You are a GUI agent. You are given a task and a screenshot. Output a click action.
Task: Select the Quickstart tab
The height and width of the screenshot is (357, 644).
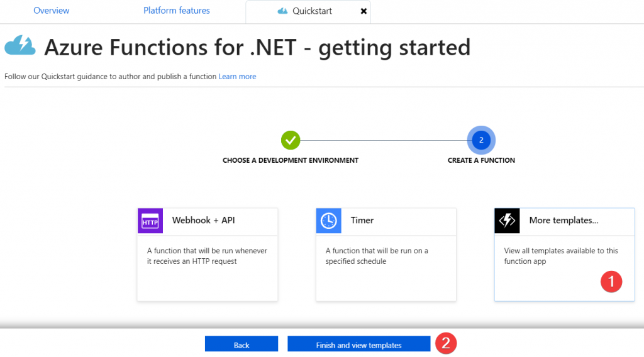click(308, 11)
